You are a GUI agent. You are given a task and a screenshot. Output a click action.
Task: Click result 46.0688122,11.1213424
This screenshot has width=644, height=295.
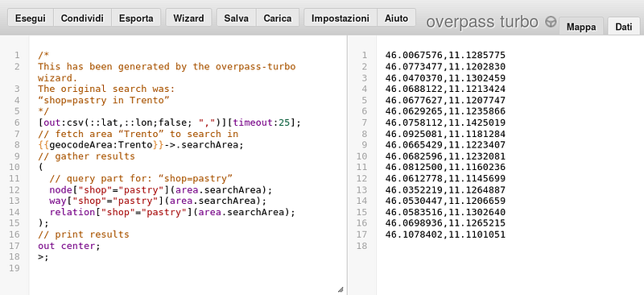click(x=445, y=89)
